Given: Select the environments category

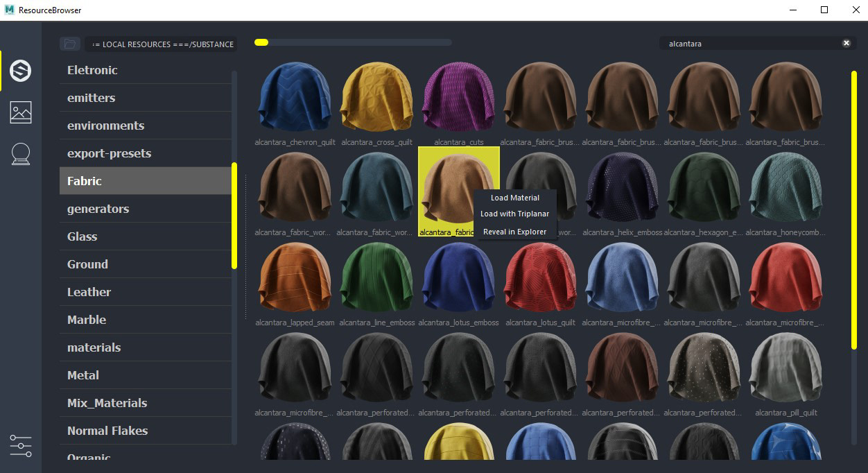Looking at the screenshot, I should pyautogui.click(x=146, y=126).
